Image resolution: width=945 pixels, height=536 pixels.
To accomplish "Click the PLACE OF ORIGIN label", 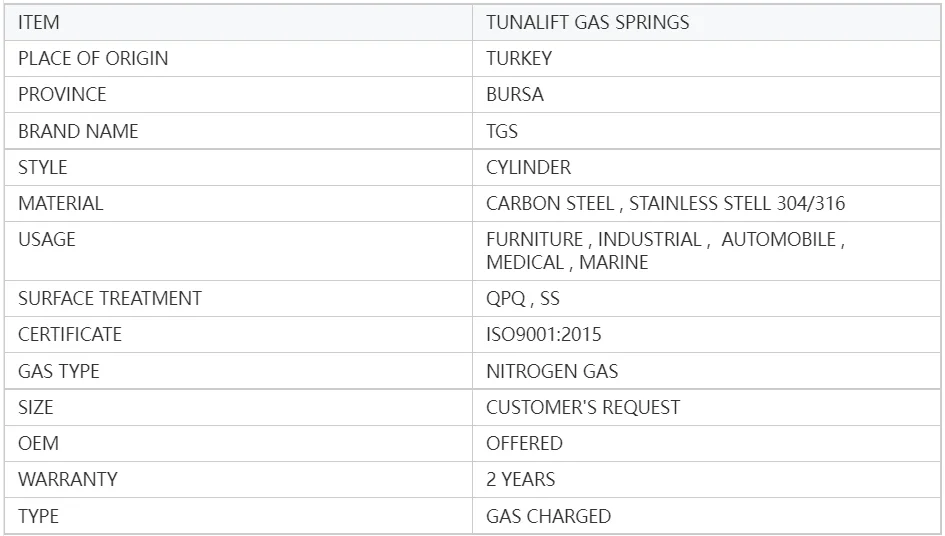I will point(93,58).
